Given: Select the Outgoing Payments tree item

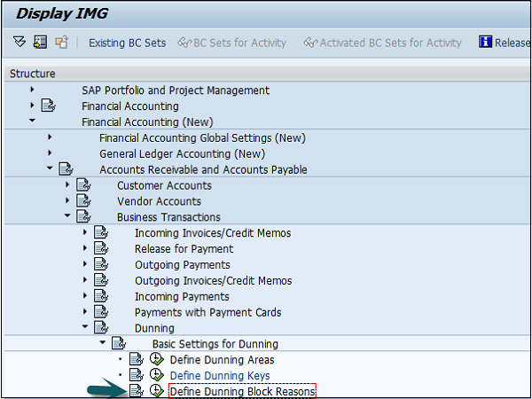Looking at the screenshot, I should [x=182, y=265].
